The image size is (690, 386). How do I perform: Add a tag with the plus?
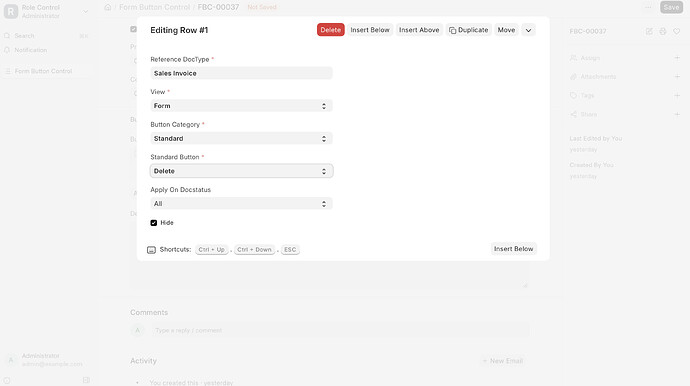[x=677, y=96]
